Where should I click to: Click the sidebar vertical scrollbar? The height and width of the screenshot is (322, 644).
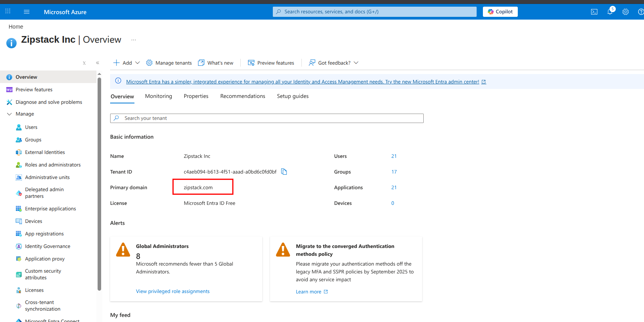click(x=99, y=184)
